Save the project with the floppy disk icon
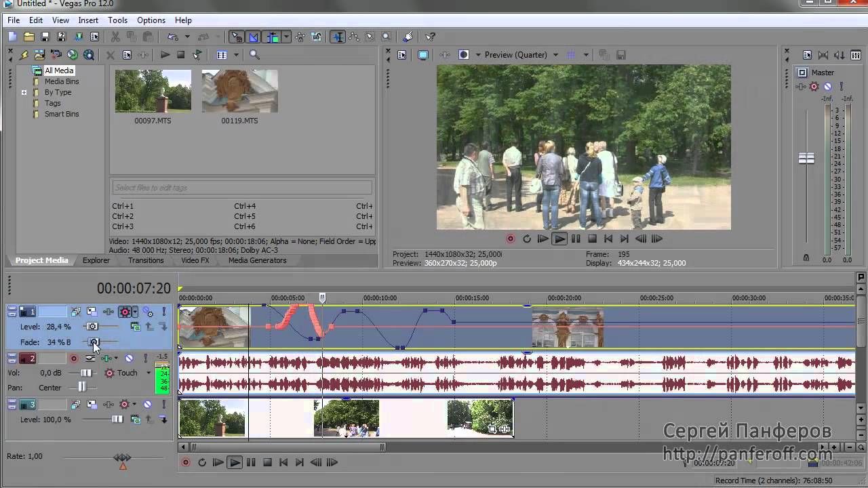This screenshot has height=488, width=868. pos(45,37)
